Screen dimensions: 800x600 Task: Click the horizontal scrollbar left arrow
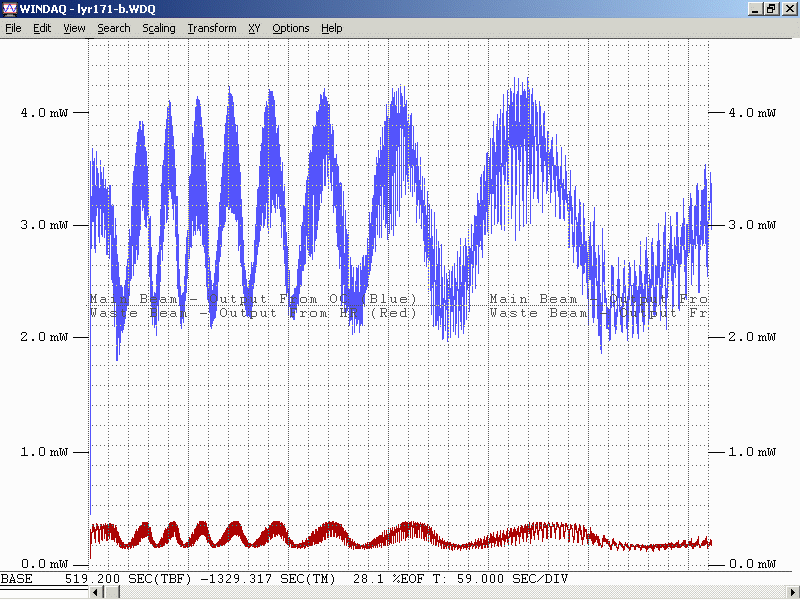coord(96,593)
